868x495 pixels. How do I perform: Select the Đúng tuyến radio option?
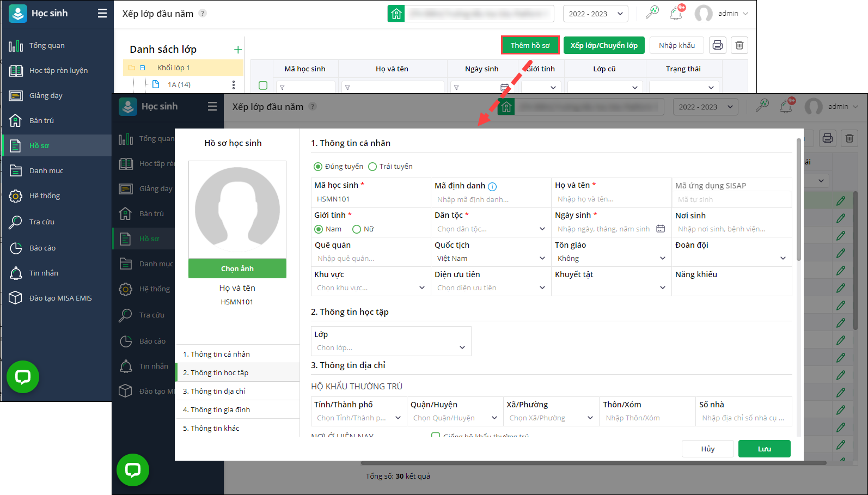[x=318, y=167]
